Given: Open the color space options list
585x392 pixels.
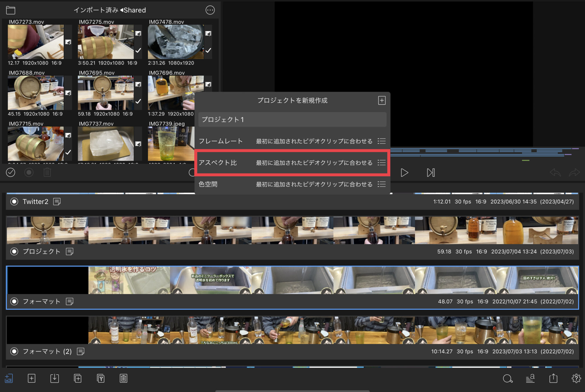Looking at the screenshot, I should [x=382, y=184].
